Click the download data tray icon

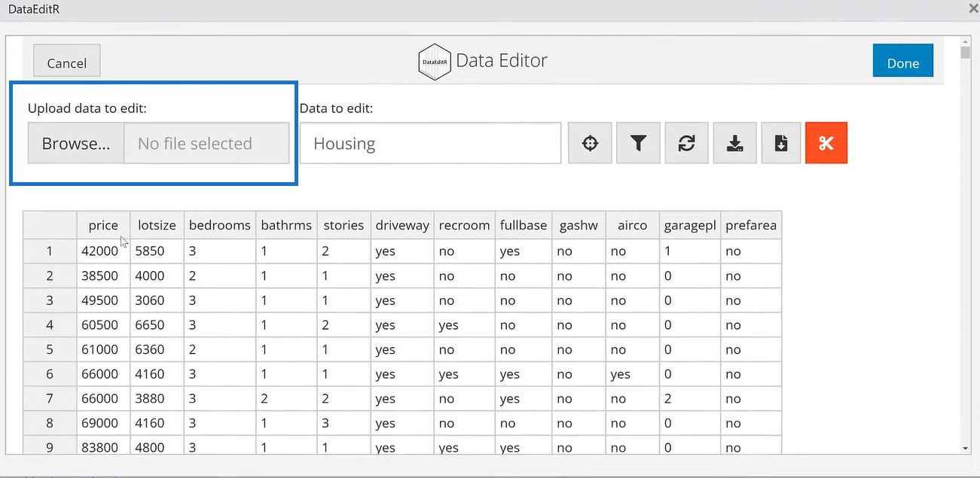click(734, 143)
